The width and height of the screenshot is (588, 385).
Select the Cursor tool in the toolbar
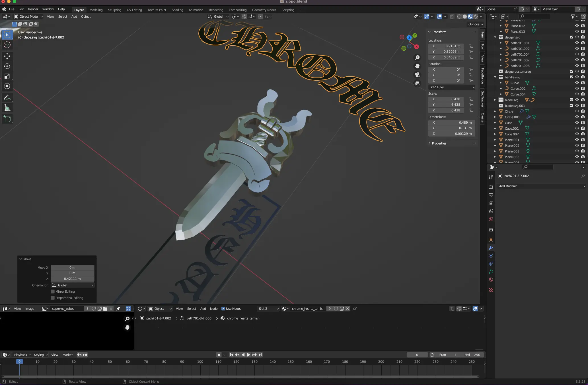[x=7, y=45]
